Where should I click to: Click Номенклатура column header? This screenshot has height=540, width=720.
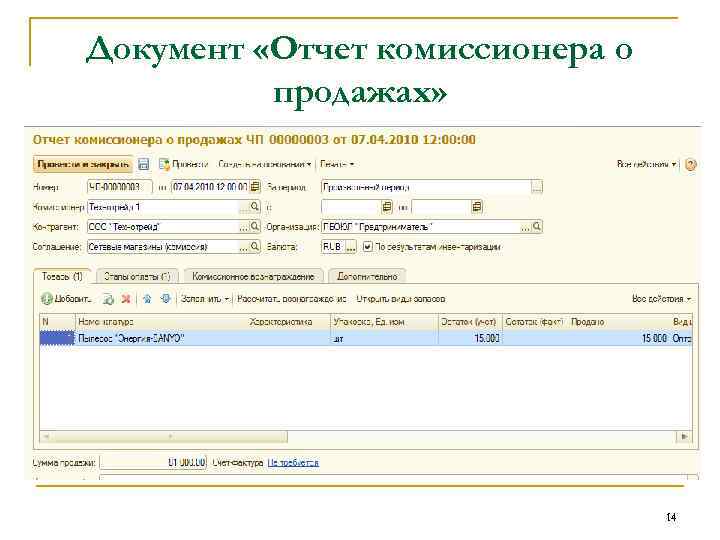[x=162, y=322]
